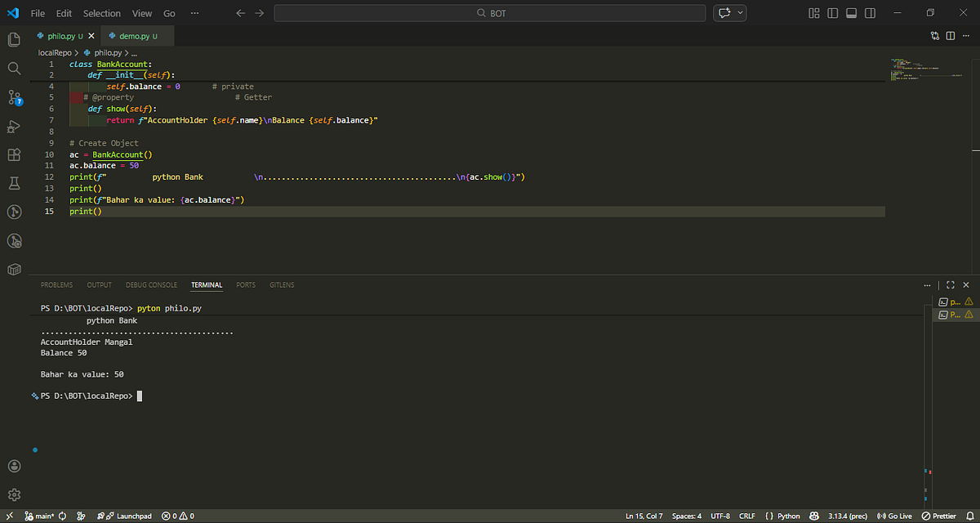The height and width of the screenshot is (523, 980).
Task: Change Spaces: 4 indentation setting
Action: 687,516
